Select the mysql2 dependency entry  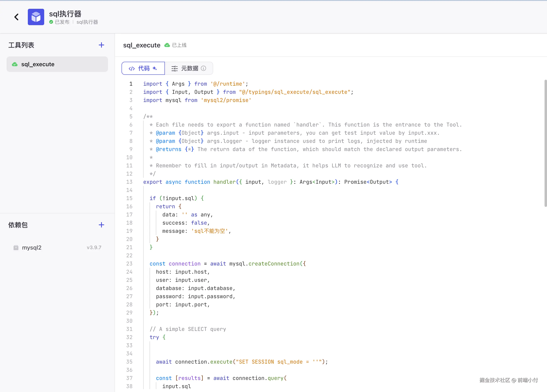[x=32, y=248]
